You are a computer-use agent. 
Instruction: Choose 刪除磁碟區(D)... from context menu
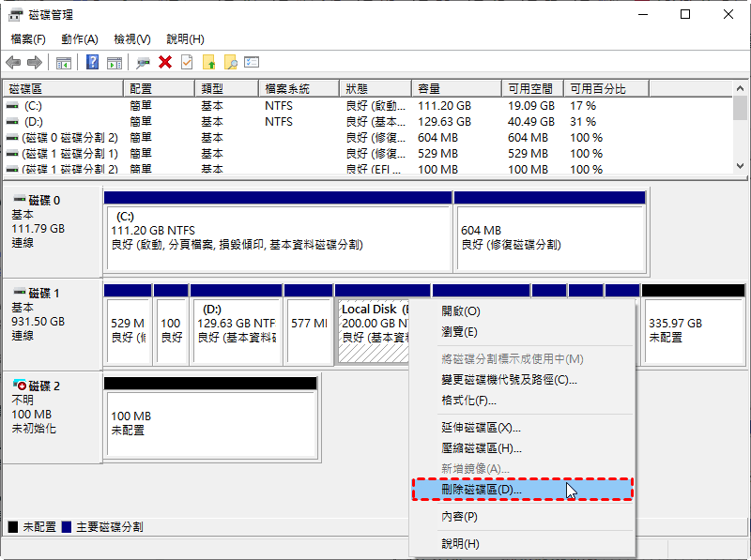click(482, 489)
